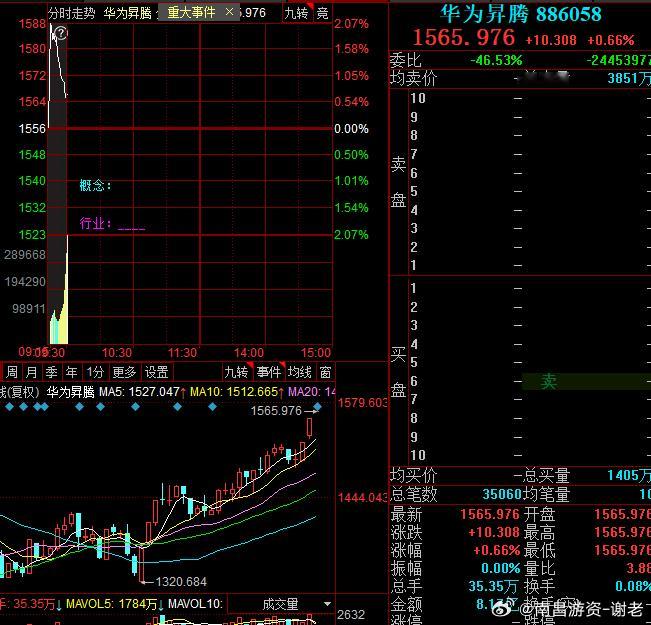Image resolution: width=651 pixels, height=625 pixels.
Task: Toggle 九转 indicator next to 事件 in K-line toolbar
Action: [x=236, y=372]
